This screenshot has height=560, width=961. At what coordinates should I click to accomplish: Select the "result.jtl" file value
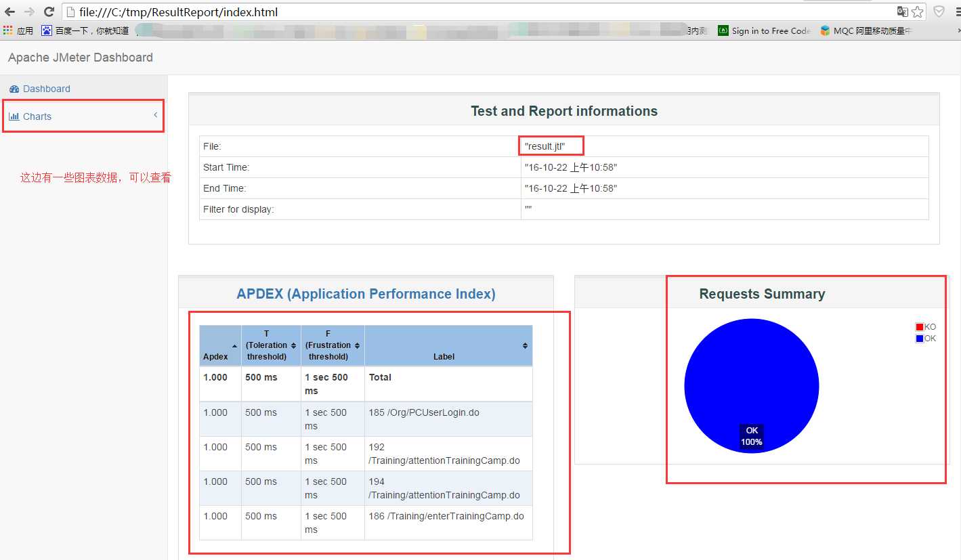tap(544, 146)
